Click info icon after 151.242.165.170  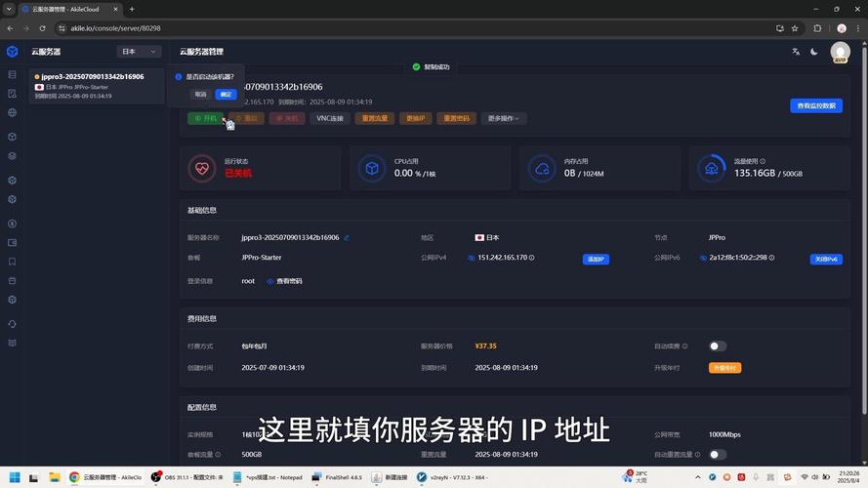pos(531,258)
